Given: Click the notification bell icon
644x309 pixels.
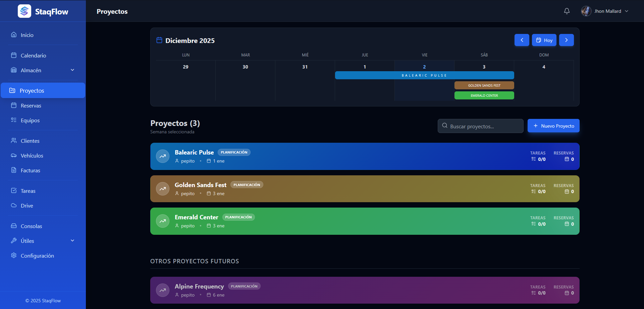Looking at the screenshot, I should coord(567,11).
